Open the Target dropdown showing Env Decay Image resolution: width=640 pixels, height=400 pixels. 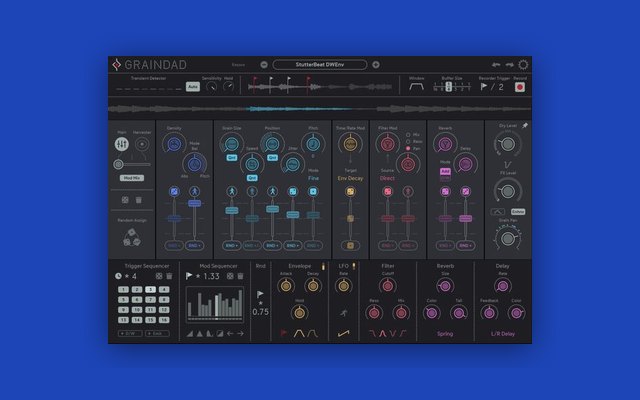(x=350, y=178)
